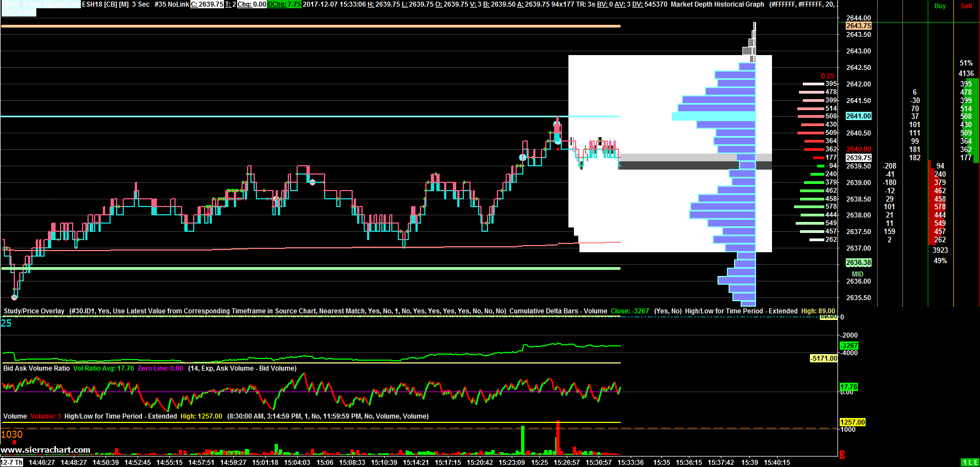The height and width of the screenshot is (467, 980).
Task: Click the Market Depth Historical Graph study name
Action: [718, 4]
